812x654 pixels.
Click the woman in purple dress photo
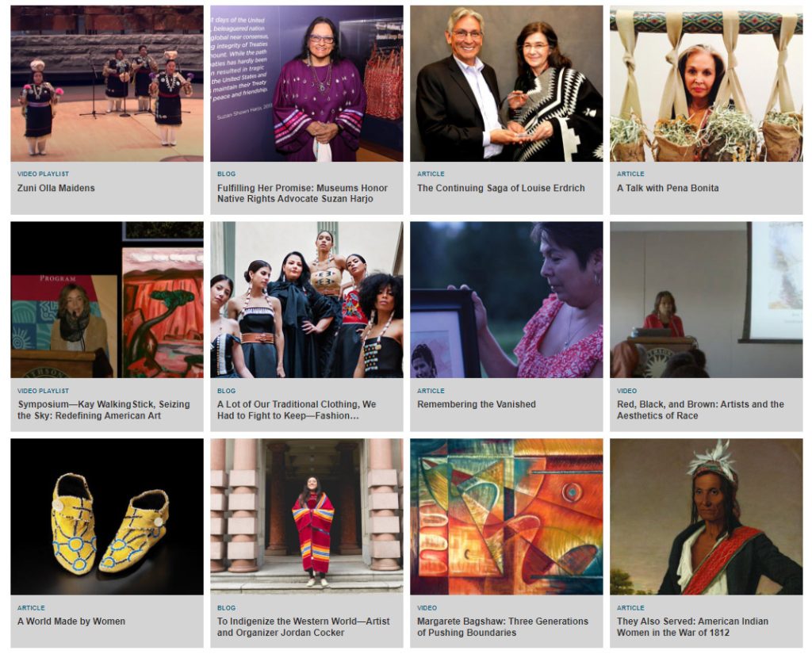click(x=307, y=83)
